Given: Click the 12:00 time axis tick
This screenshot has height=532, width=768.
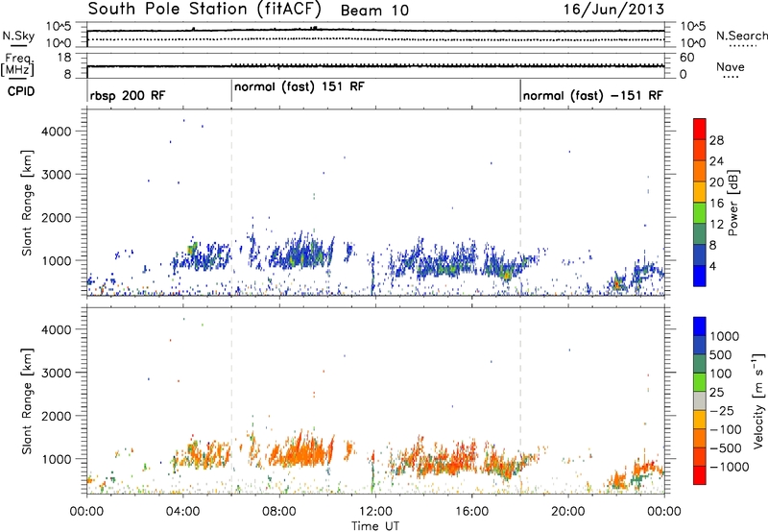Looking at the screenshot, I should tap(375, 512).
